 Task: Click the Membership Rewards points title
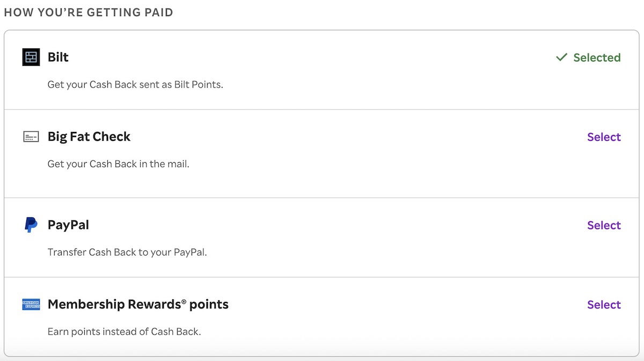coord(138,305)
